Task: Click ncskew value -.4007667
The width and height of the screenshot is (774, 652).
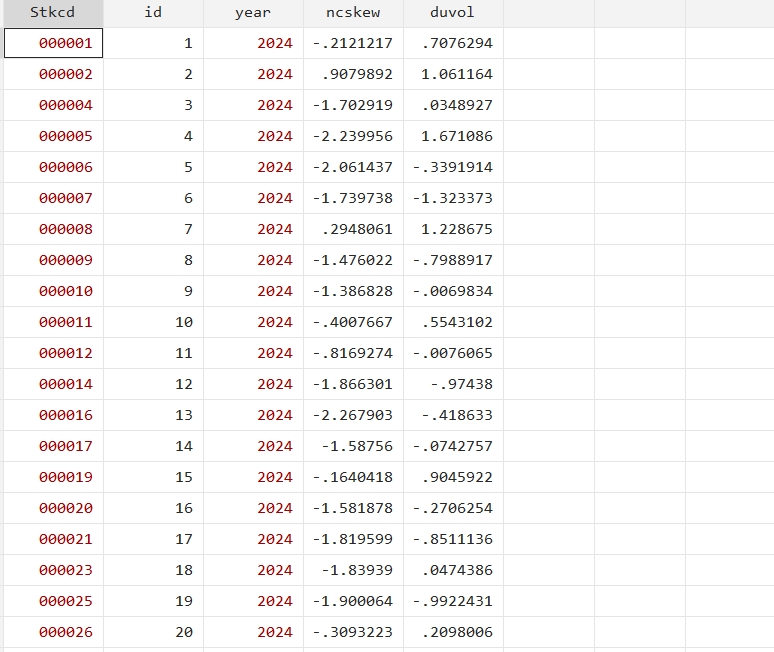Action: coord(353,322)
